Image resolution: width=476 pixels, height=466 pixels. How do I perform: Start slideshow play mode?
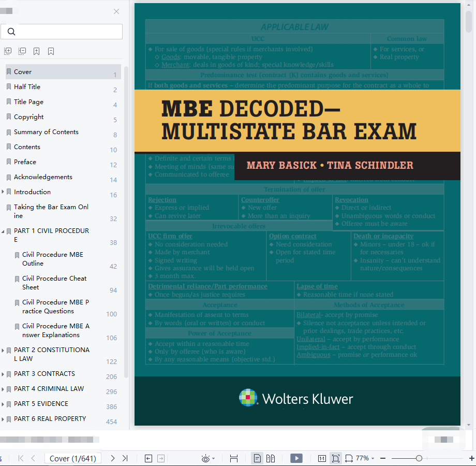pyautogui.click(x=296, y=458)
